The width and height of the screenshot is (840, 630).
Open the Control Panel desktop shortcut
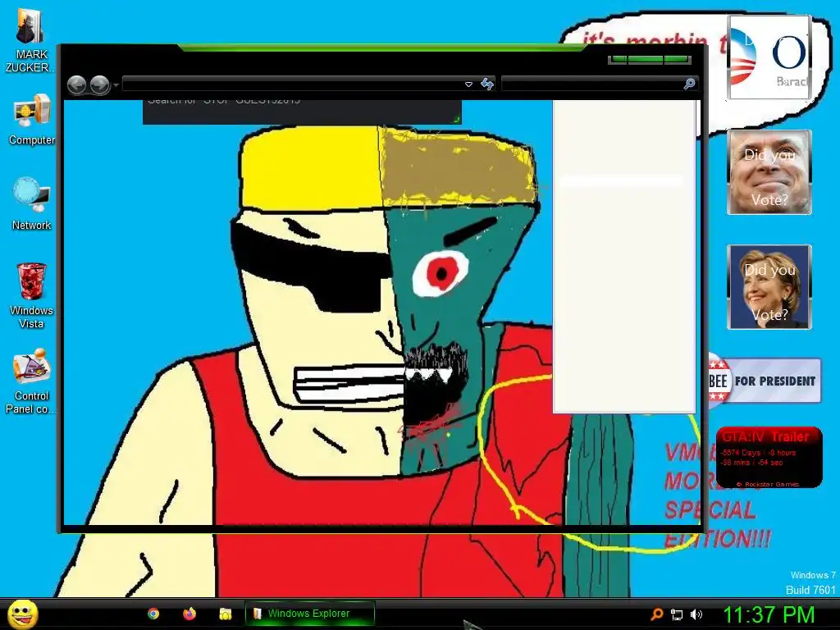(x=31, y=381)
